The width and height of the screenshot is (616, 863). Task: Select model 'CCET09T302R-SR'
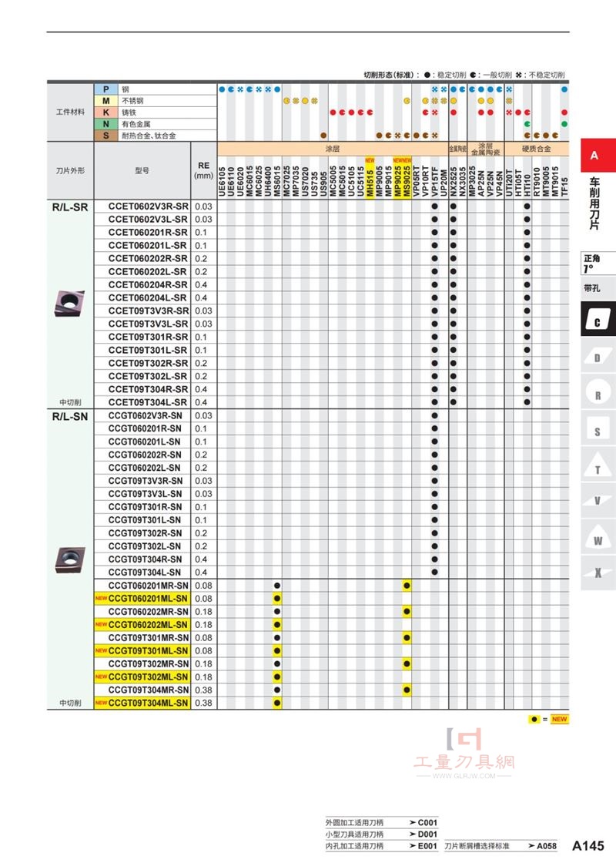coord(148,363)
